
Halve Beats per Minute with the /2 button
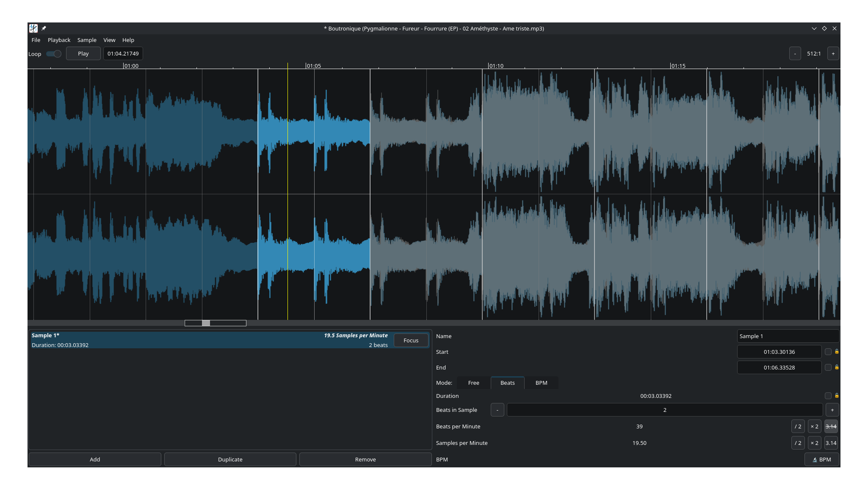click(798, 426)
